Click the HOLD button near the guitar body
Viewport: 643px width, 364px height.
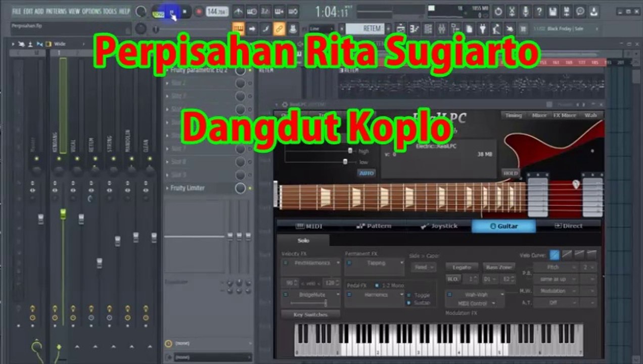coord(511,173)
